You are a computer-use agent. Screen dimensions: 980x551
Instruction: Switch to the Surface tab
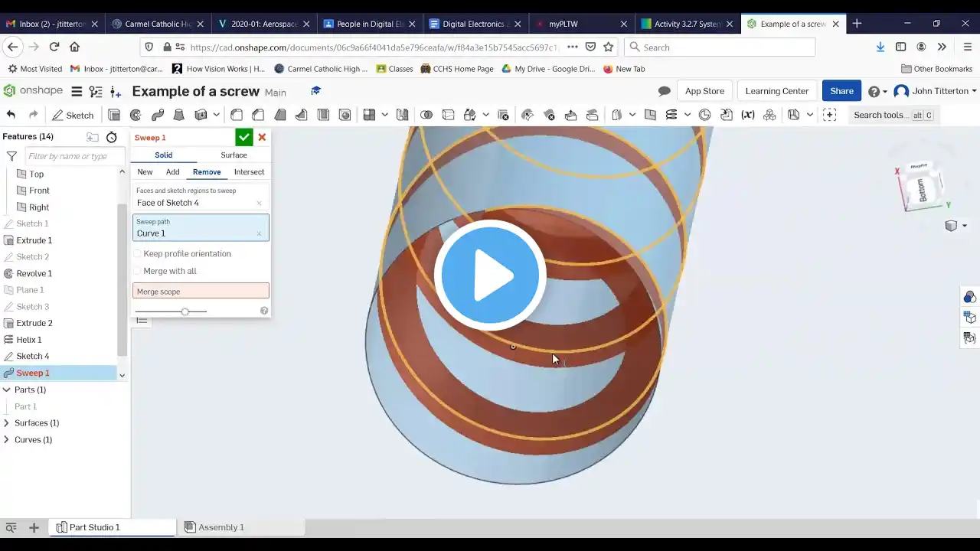click(x=234, y=155)
